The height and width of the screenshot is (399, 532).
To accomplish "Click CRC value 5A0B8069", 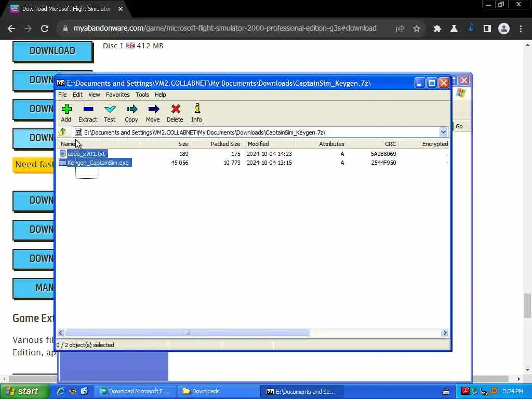I will 383,154.
